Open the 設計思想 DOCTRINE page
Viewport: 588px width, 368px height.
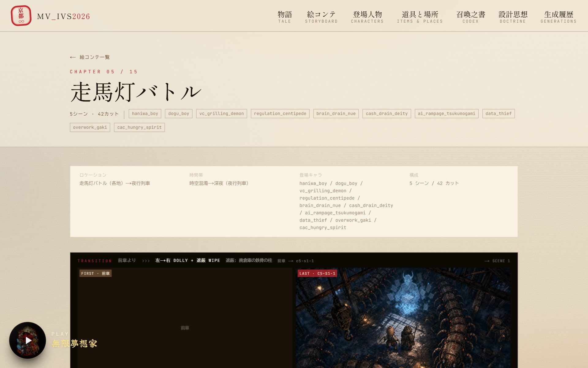coord(513,17)
